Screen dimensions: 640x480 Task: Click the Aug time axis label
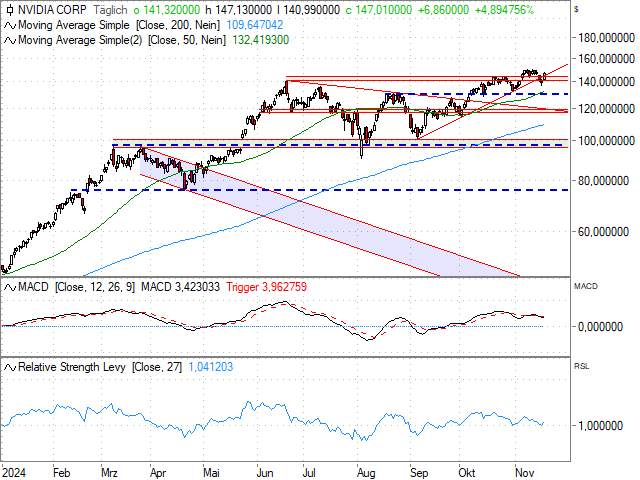pyautogui.click(x=366, y=473)
